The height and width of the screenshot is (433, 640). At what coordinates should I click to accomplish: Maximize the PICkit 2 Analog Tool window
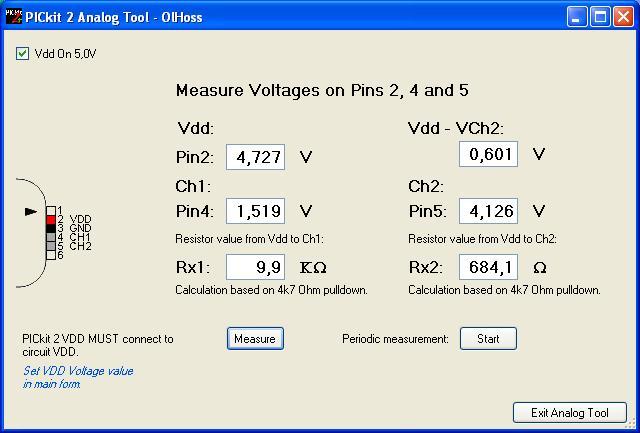point(600,17)
